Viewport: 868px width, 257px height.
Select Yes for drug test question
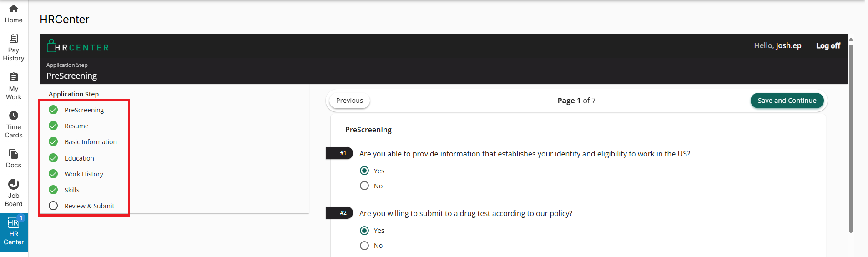click(364, 231)
